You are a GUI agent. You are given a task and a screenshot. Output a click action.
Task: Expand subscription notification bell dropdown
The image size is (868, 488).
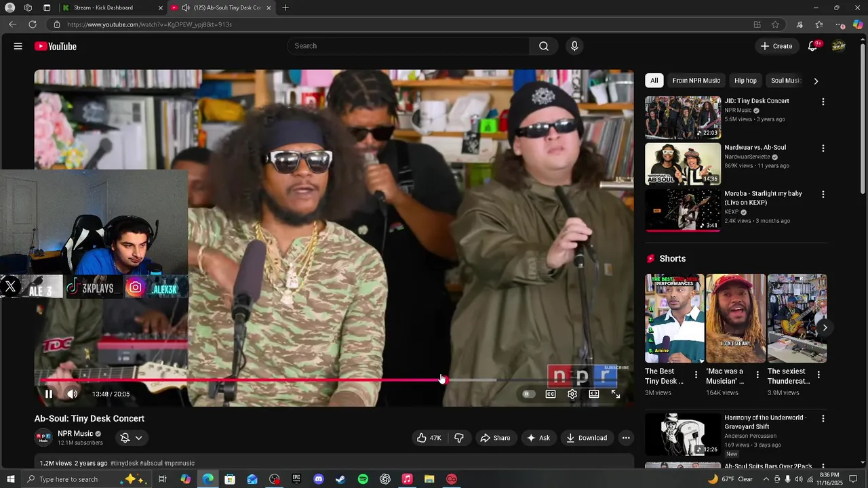132,438
